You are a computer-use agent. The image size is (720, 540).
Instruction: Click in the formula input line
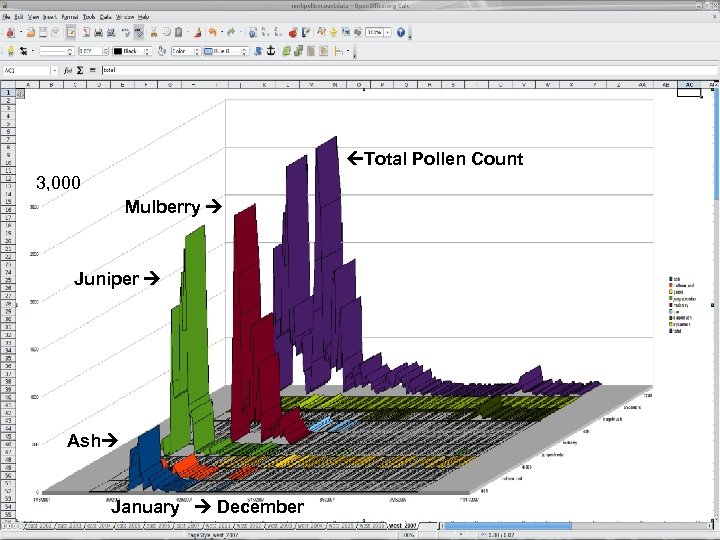(409, 70)
